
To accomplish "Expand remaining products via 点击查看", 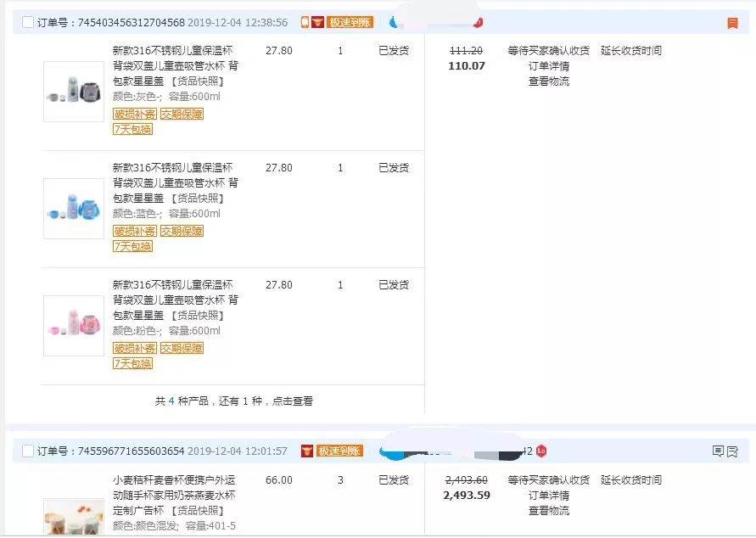I will pyautogui.click(x=293, y=401).
